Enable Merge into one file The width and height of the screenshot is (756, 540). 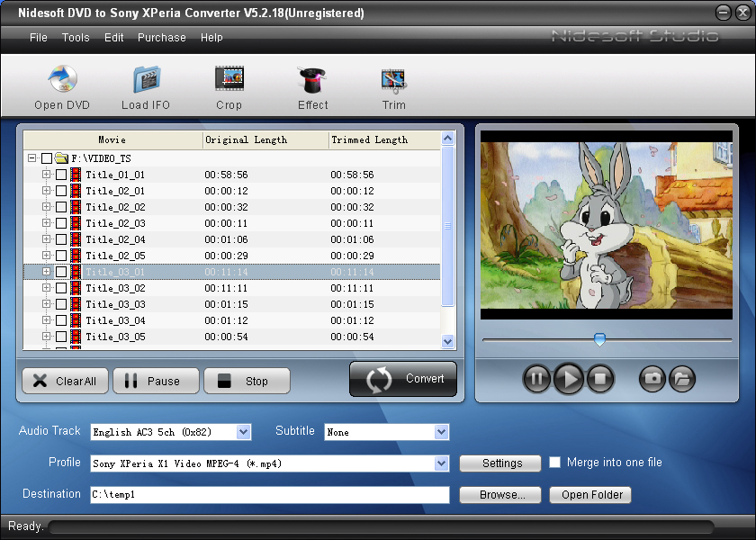555,463
